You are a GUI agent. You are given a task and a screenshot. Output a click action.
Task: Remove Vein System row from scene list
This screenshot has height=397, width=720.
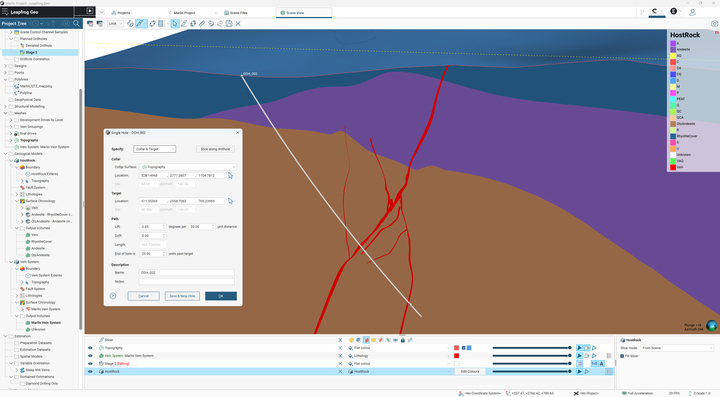click(x=340, y=356)
